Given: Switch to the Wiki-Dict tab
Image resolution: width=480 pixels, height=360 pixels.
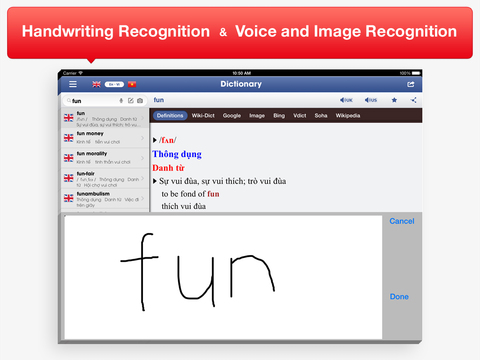Looking at the screenshot, I should click(x=203, y=116).
